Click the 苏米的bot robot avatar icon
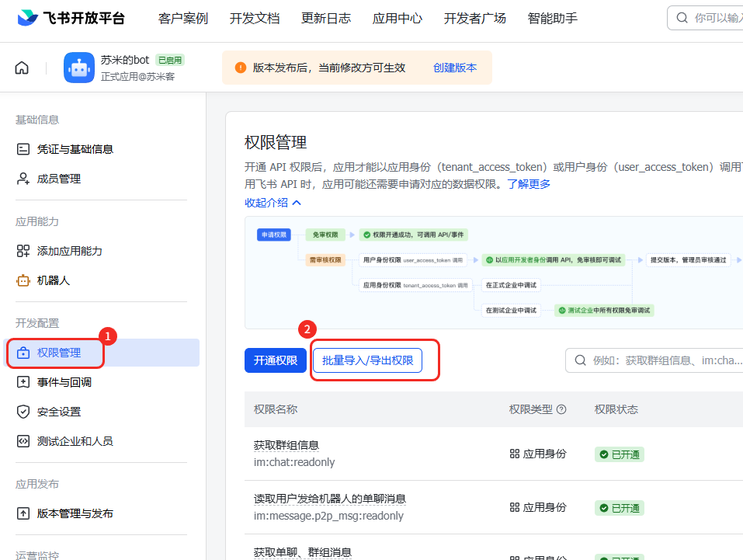The height and width of the screenshot is (560, 743). (x=78, y=68)
